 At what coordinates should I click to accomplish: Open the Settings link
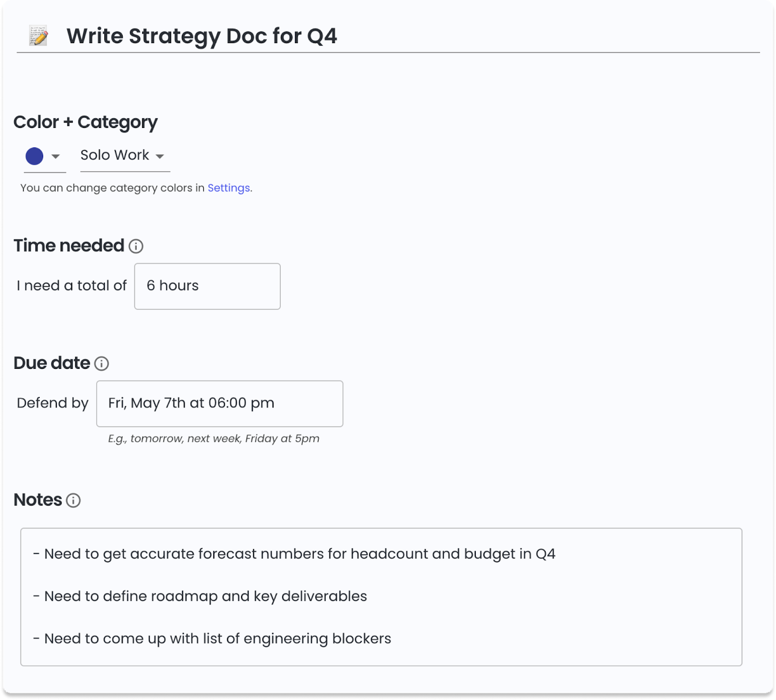click(229, 188)
